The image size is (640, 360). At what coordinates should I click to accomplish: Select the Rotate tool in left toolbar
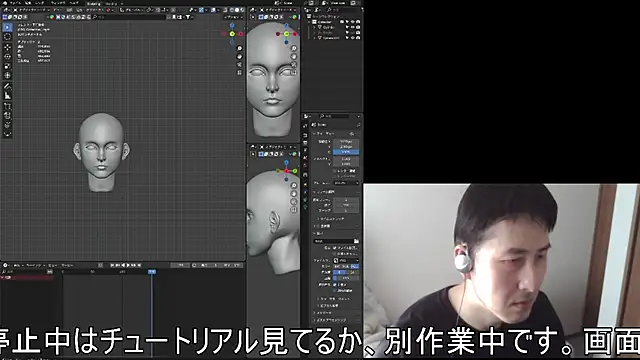[x=7, y=57]
